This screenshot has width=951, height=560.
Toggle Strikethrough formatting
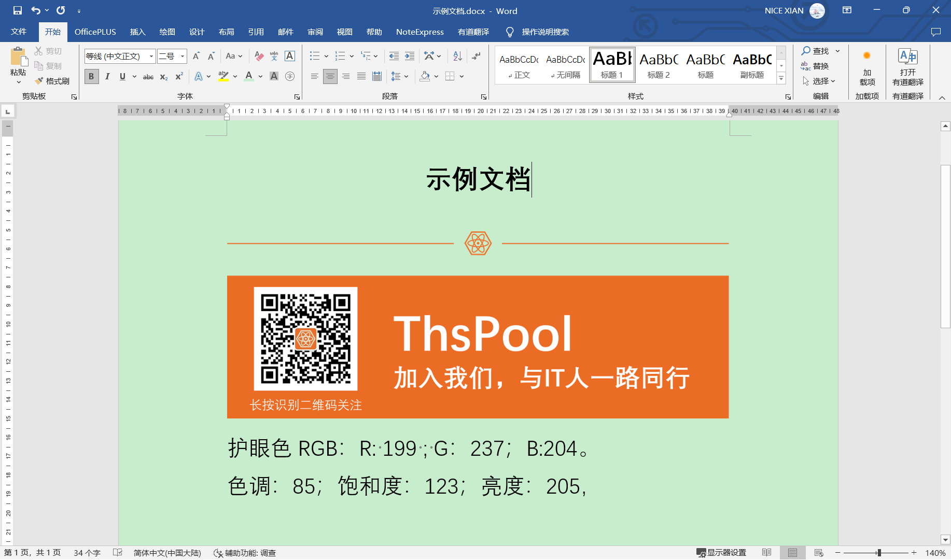coord(148,76)
